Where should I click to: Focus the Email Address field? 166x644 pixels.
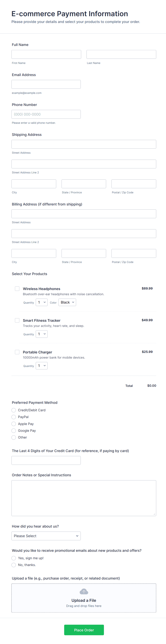click(46, 84)
